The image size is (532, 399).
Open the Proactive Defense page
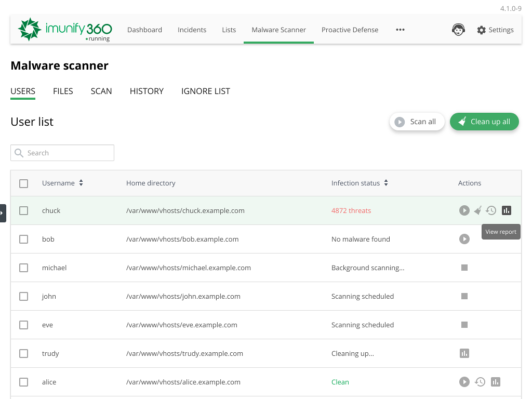tap(350, 30)
